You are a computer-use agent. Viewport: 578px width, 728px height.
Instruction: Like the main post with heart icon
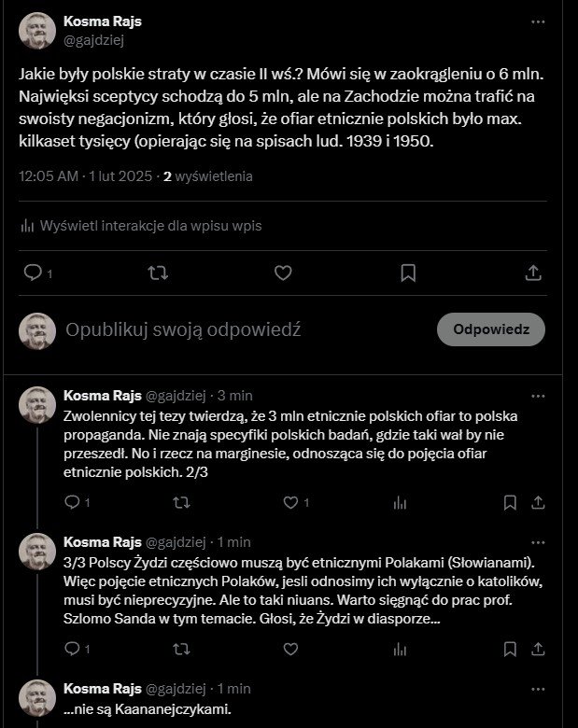[x=283, y=273]
